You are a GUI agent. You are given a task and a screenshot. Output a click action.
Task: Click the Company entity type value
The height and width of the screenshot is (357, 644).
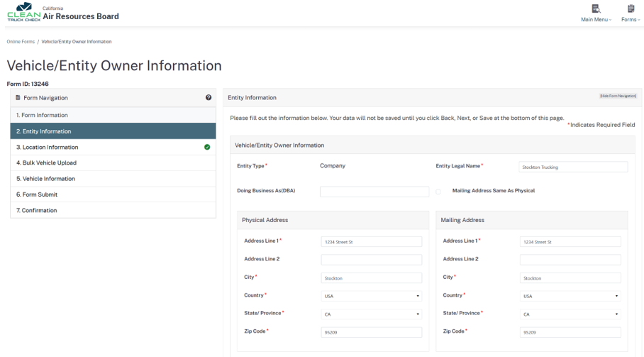click(x=333, y=165)
